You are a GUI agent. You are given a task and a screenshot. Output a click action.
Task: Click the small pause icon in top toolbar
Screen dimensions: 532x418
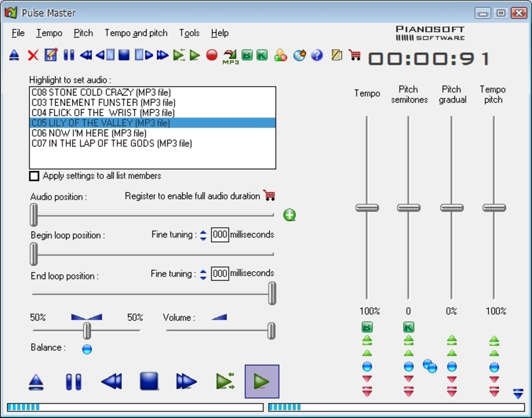click(x=69, y=55)
